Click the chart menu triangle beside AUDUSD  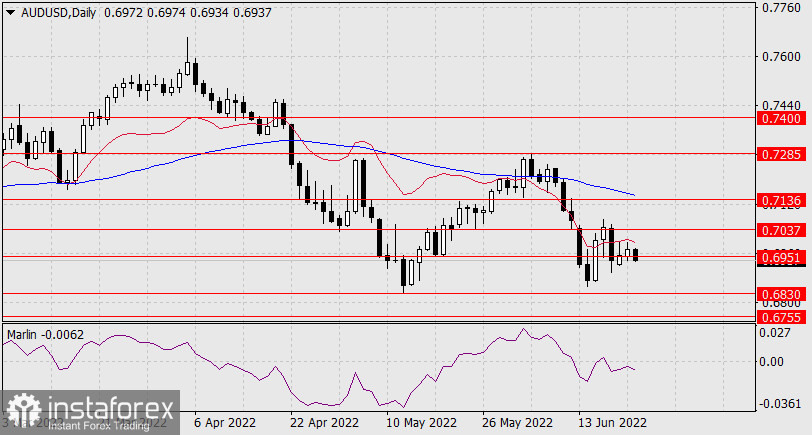coord(10,13)
